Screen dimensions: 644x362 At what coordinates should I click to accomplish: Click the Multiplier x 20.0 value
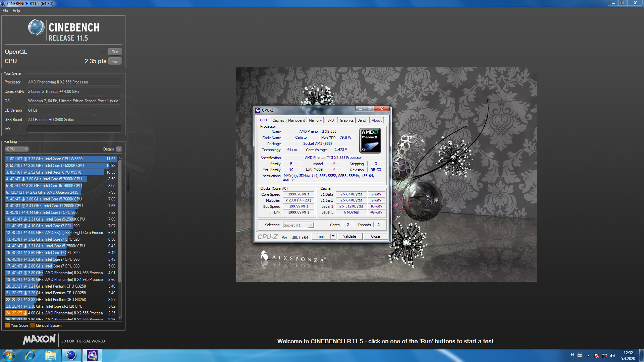(x=299, y=200)
